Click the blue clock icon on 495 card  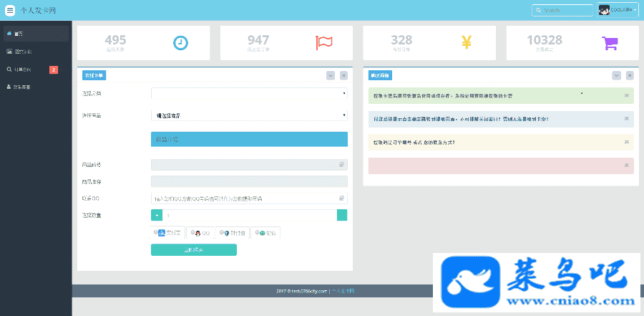tap(180, 43)
